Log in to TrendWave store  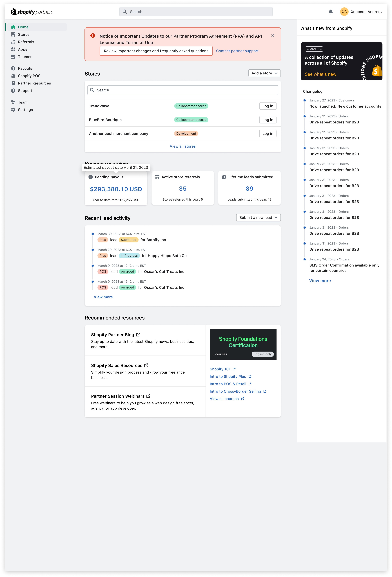(x=268, y=106)
